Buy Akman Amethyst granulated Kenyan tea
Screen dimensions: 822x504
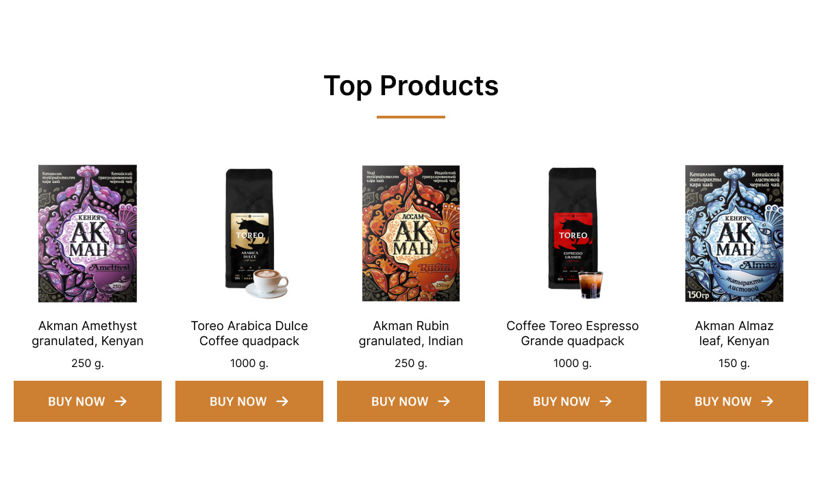[88, 401]
